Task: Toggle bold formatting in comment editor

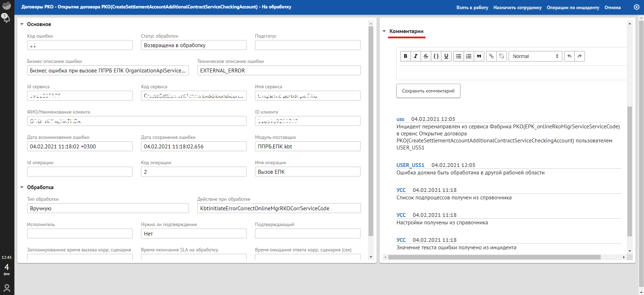Action: (x=406, y=56)
